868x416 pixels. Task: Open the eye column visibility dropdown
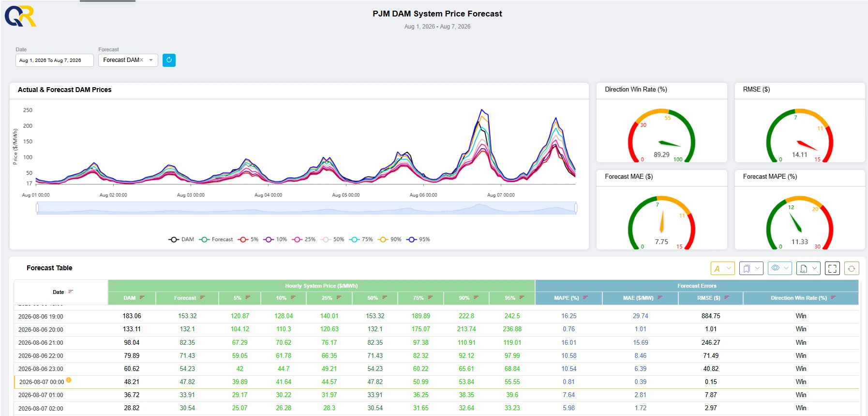point(779,268)
